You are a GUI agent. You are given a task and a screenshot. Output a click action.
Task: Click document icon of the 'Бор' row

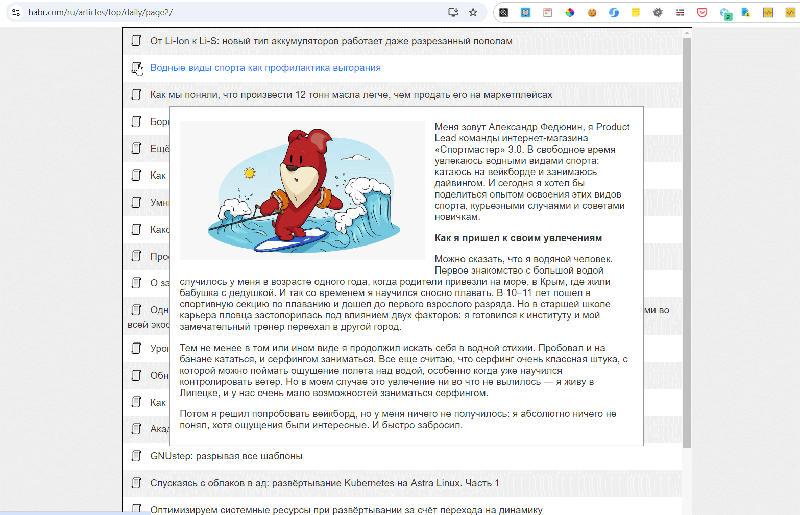136,122
